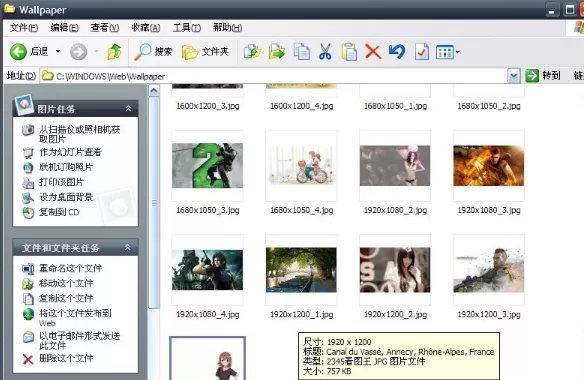
Task: Click the CD icon beside Copy to CD
Action: (28, 212)
